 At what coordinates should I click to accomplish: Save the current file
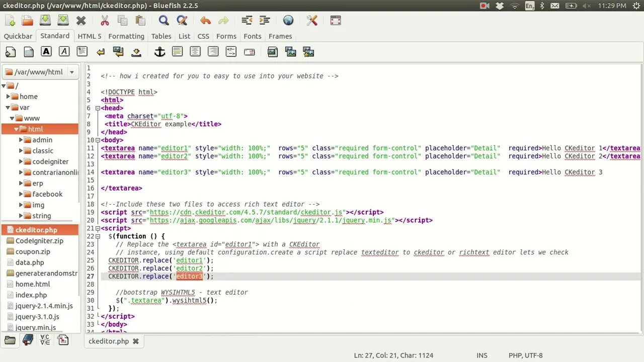(x=45, y=21)
